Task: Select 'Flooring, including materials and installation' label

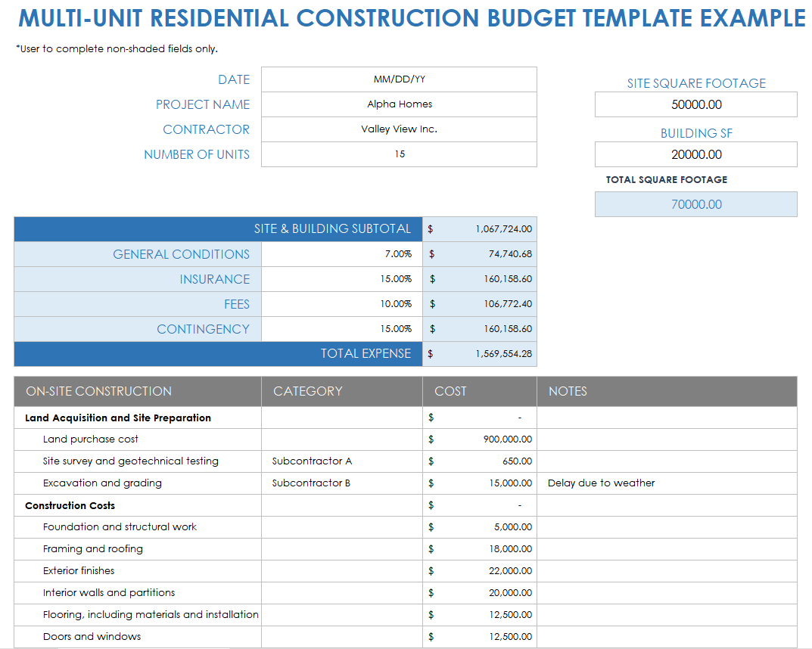Action: [151, 614]
